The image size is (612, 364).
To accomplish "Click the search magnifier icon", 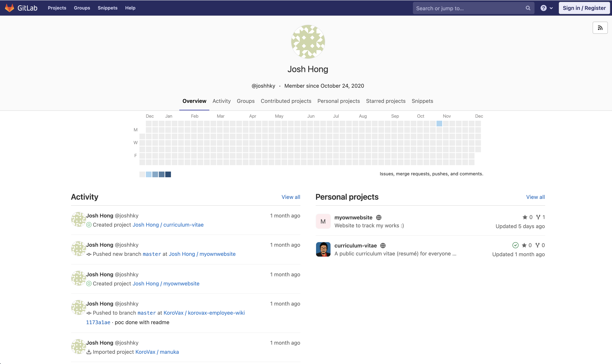I will tap(528, 8).
